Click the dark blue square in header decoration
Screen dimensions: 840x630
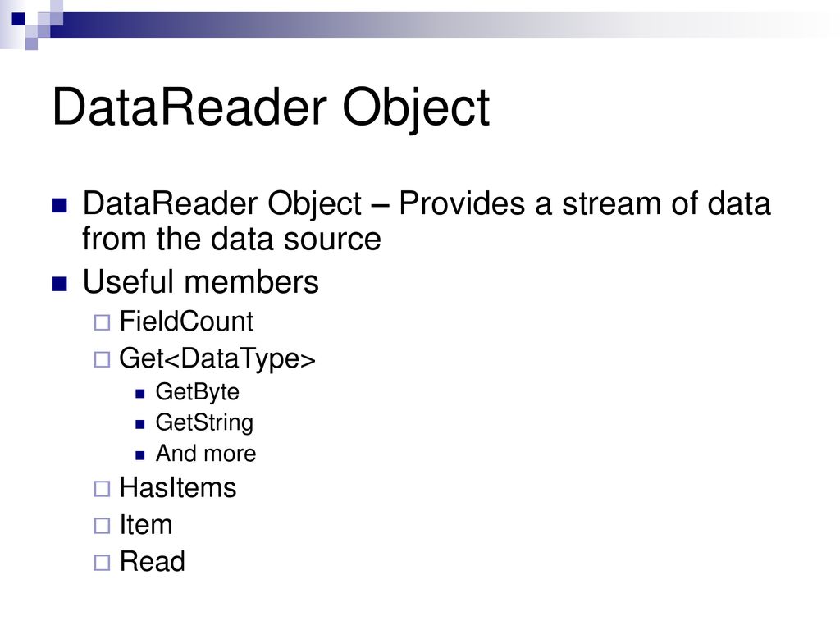19,20
